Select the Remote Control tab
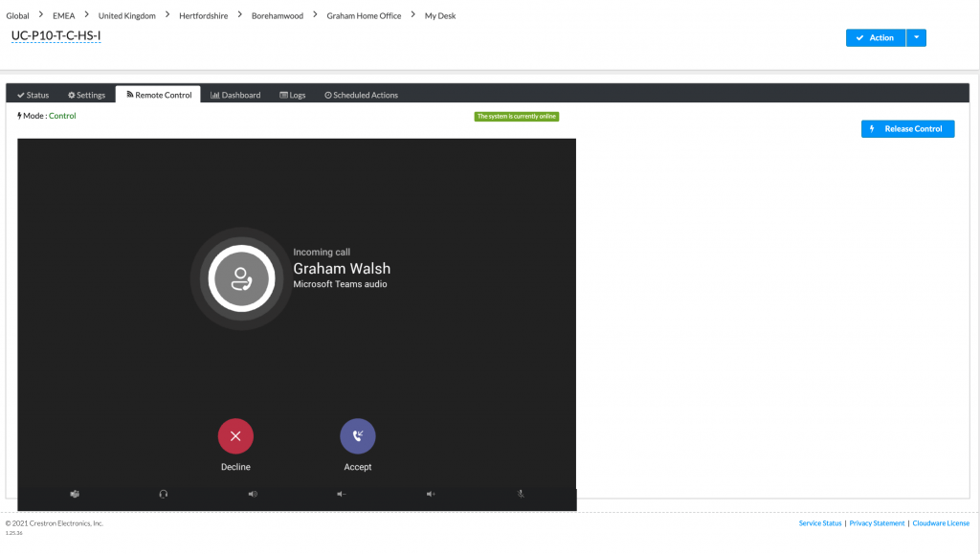The height and width of the screenshot is (554, 980). click(159, 95)
